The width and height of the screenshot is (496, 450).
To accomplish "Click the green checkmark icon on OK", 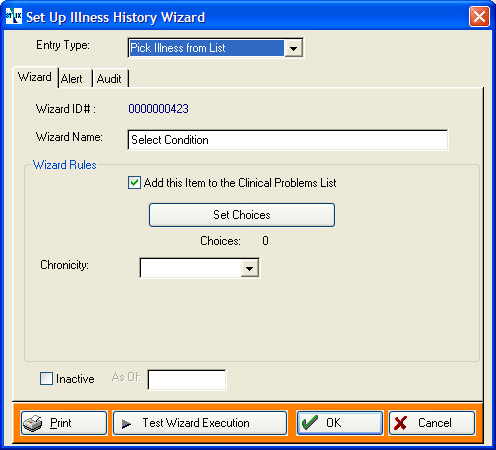I will point(310,423).
